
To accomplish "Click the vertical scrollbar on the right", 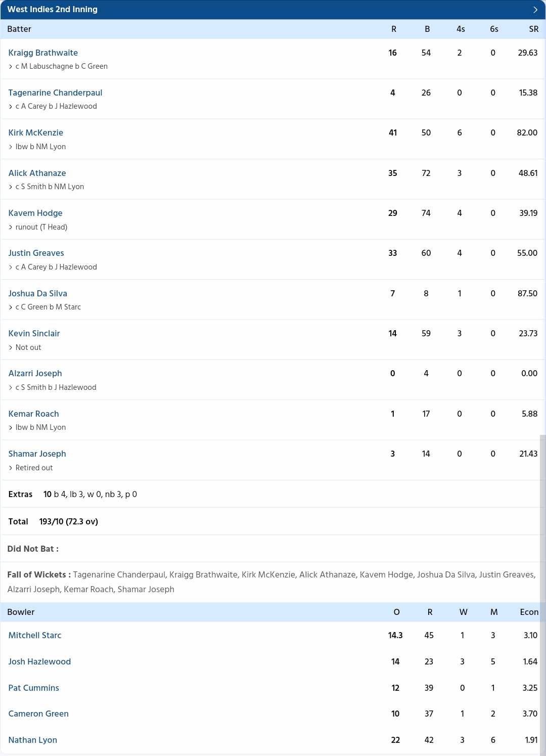I will click(542, 595).
